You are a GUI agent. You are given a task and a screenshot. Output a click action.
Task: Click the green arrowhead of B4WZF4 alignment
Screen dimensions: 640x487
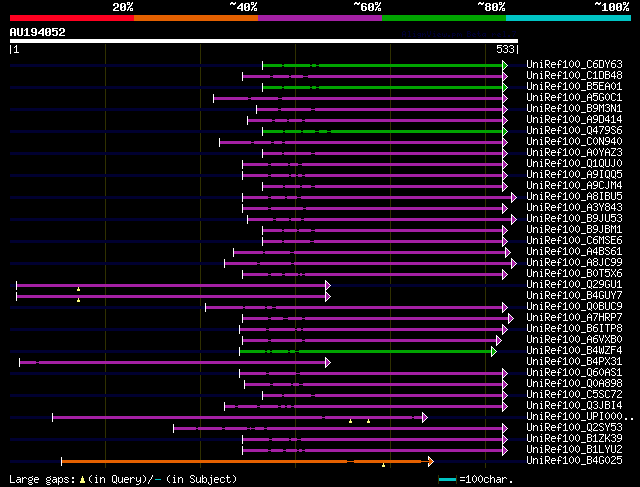pos(494,351)
